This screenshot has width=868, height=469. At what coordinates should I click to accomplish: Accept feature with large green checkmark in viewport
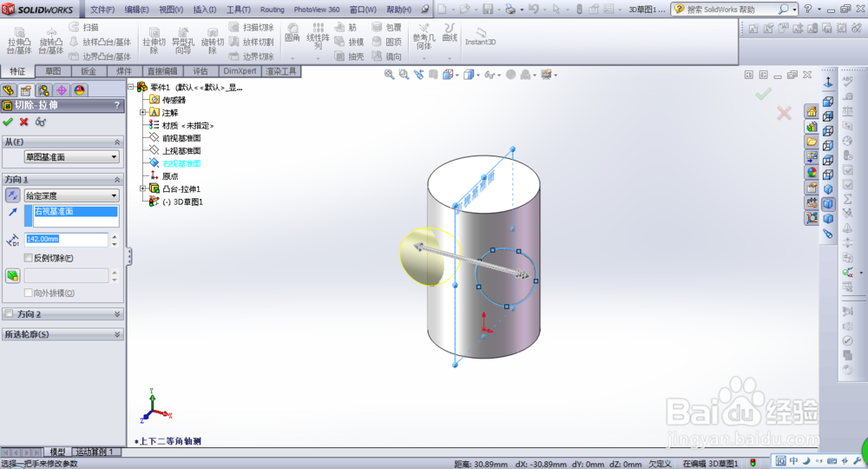pyautogui.click(x=763, y=94)
